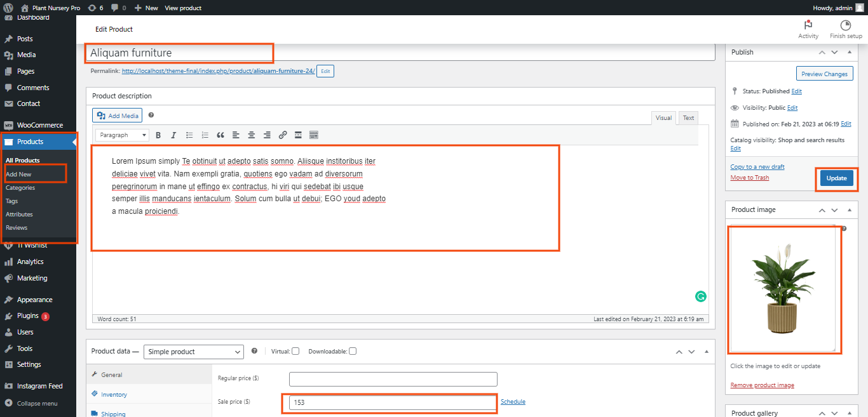
Task: Toggle bold formatting in editor toolbar
Action: (x=158, y=135)
